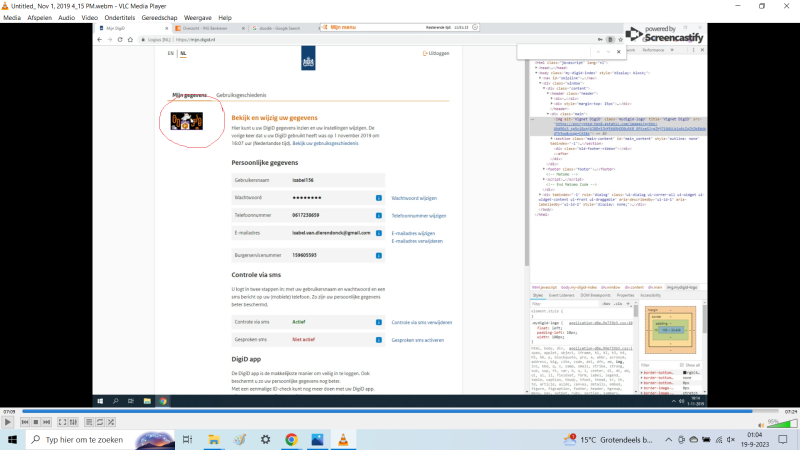This screenshot has width=800, height=450.
Task: Open Chrome from the Windows taskbar
Action: point(291,439)
